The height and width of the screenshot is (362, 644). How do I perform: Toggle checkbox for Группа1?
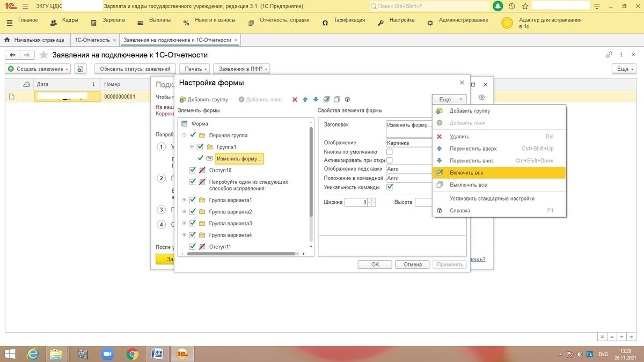point(200,147)
